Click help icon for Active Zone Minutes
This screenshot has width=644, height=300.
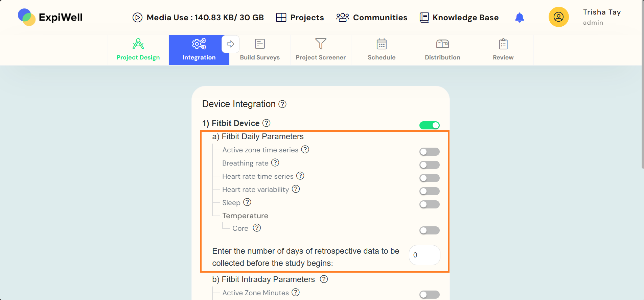pyautogui.click(x=296, y=292)
